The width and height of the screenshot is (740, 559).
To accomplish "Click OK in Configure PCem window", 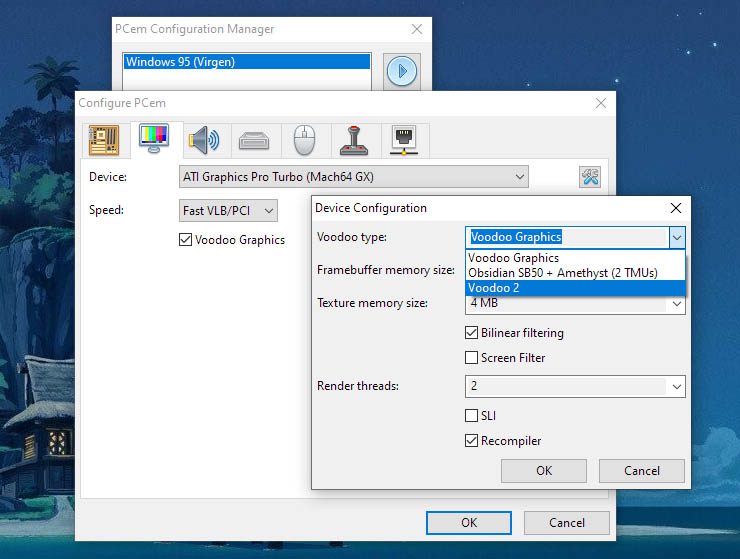I will 469,523.
